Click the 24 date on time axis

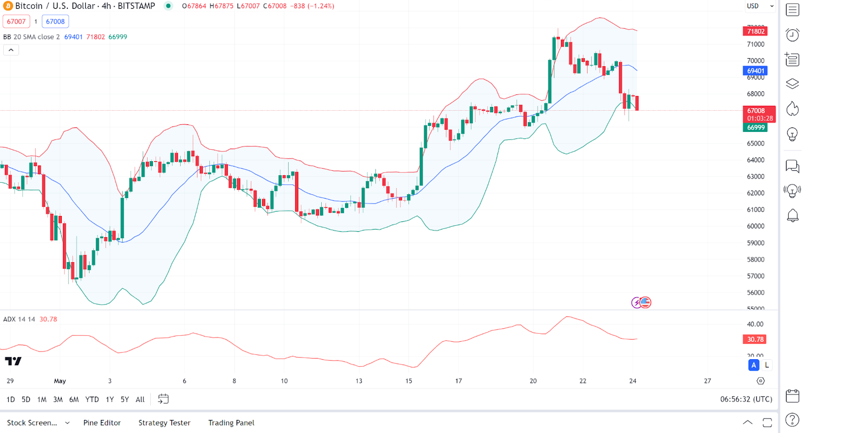633,381
